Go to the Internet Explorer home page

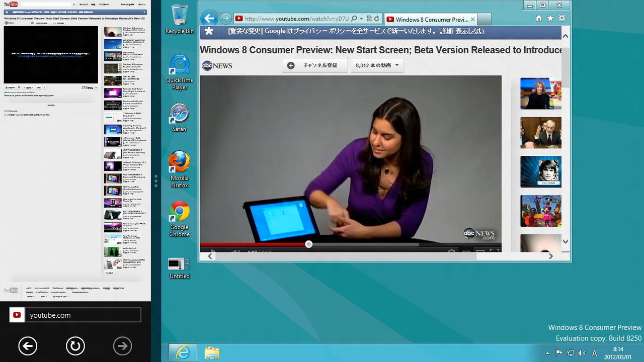coord(539,18)
